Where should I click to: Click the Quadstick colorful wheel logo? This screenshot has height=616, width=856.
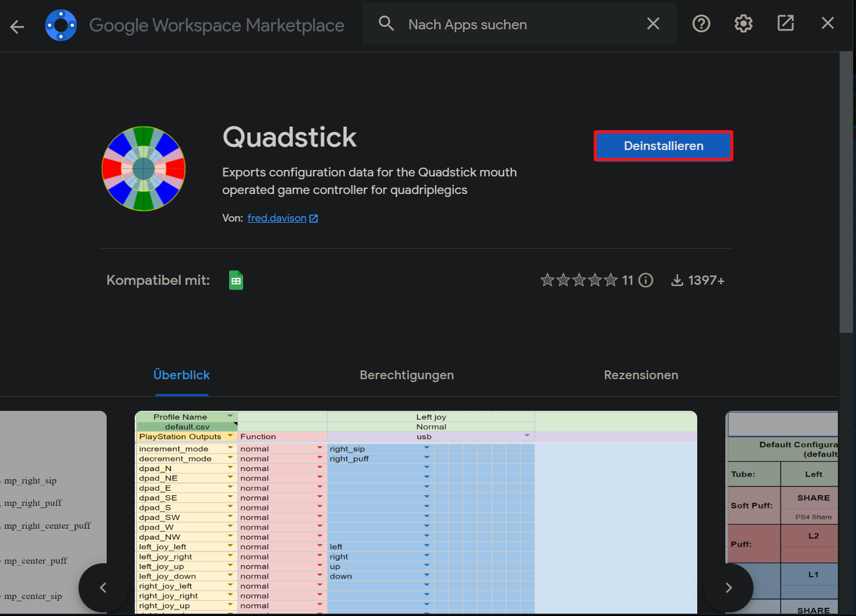tap(144, 169)
